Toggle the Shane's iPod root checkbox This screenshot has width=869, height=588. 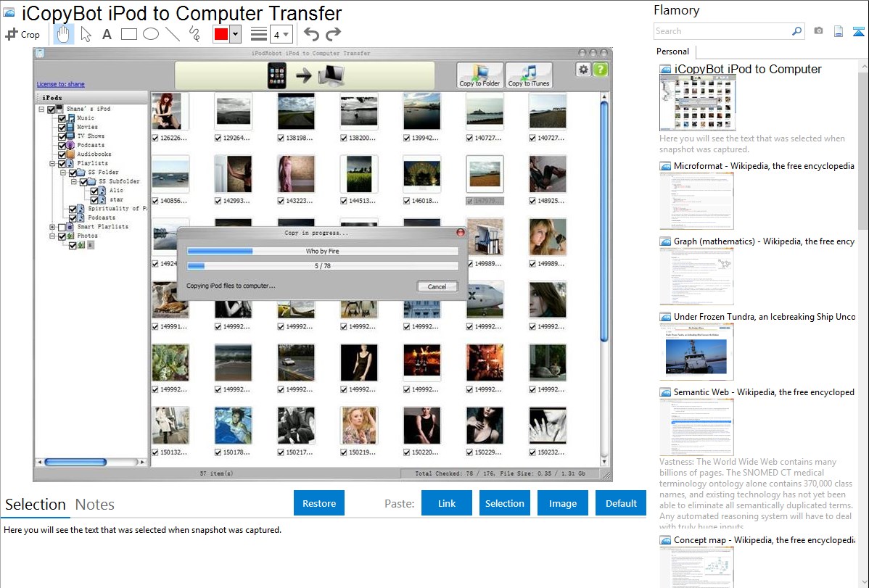51,109
